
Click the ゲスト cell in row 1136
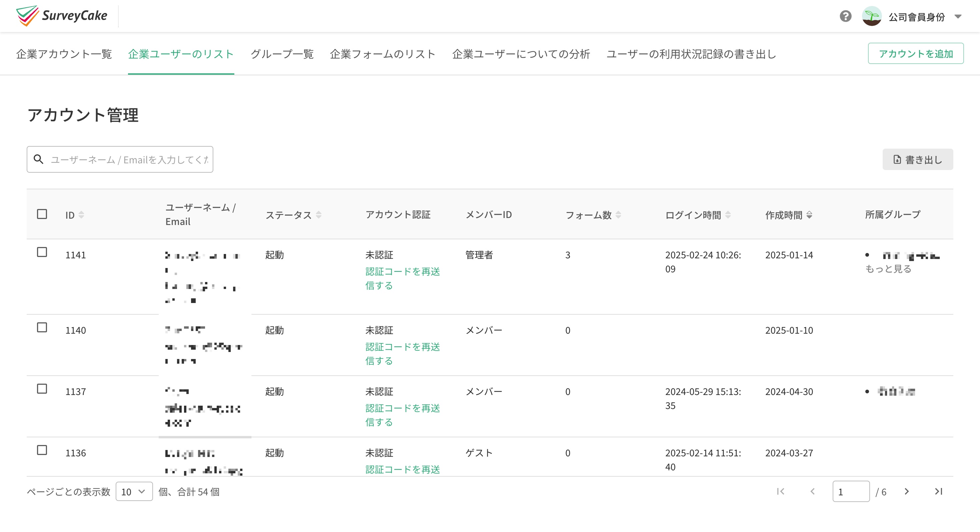pyautogui.click(x=479, y=453)
